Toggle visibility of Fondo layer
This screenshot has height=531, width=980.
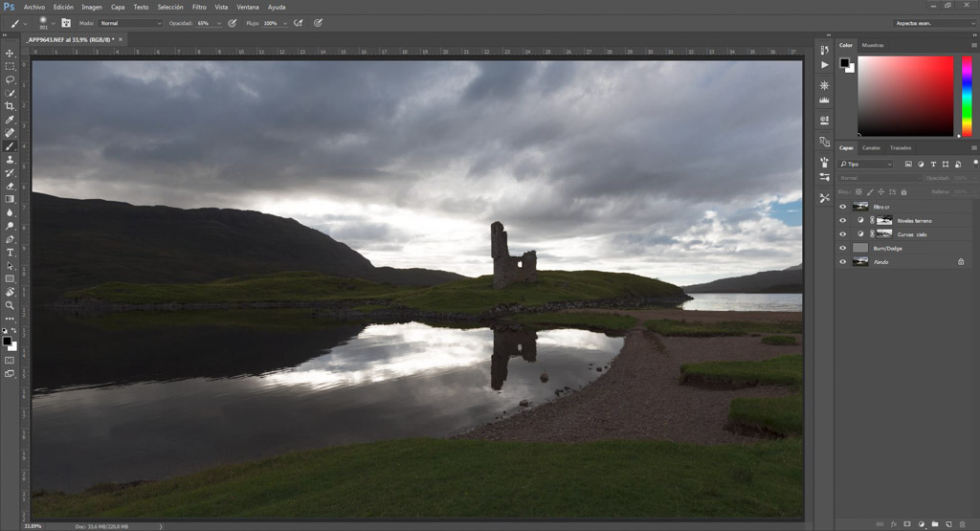pyautogui.click(x=842, y=261)
